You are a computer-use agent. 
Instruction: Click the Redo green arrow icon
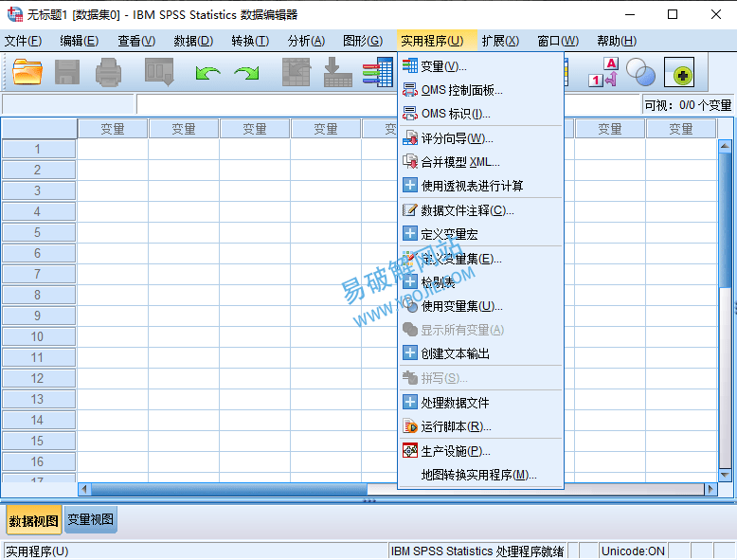246,73
